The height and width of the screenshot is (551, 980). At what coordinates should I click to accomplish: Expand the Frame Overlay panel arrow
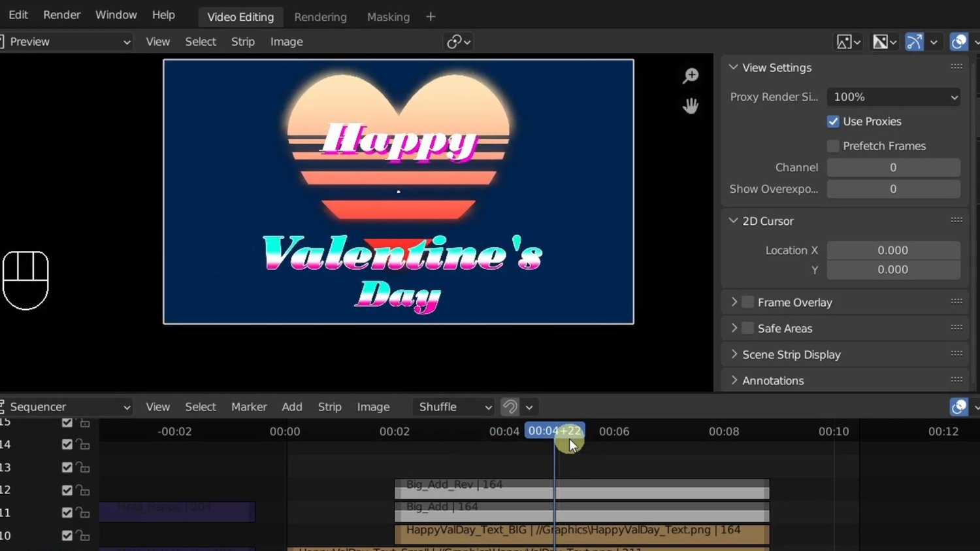[x=734, y=302]
